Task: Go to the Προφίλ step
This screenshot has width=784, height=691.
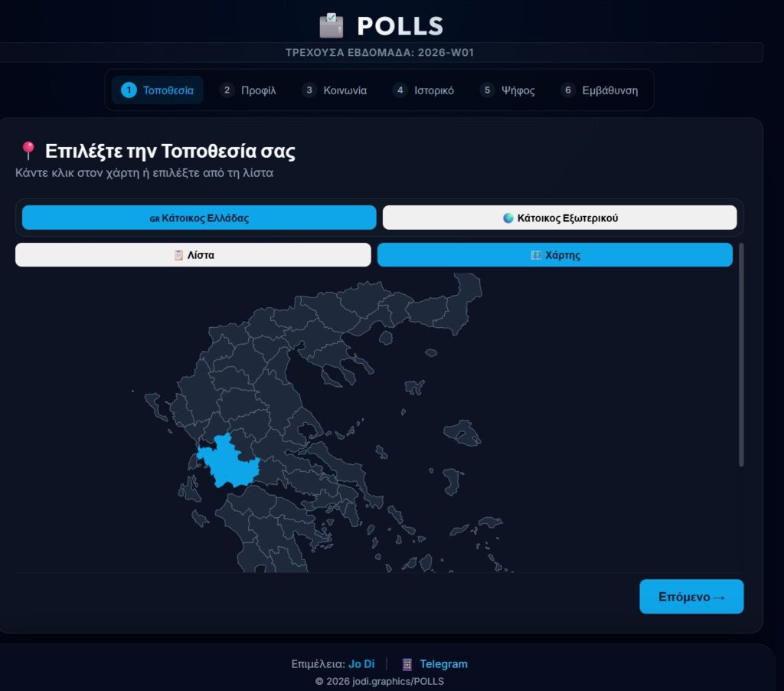Action: 248,90
